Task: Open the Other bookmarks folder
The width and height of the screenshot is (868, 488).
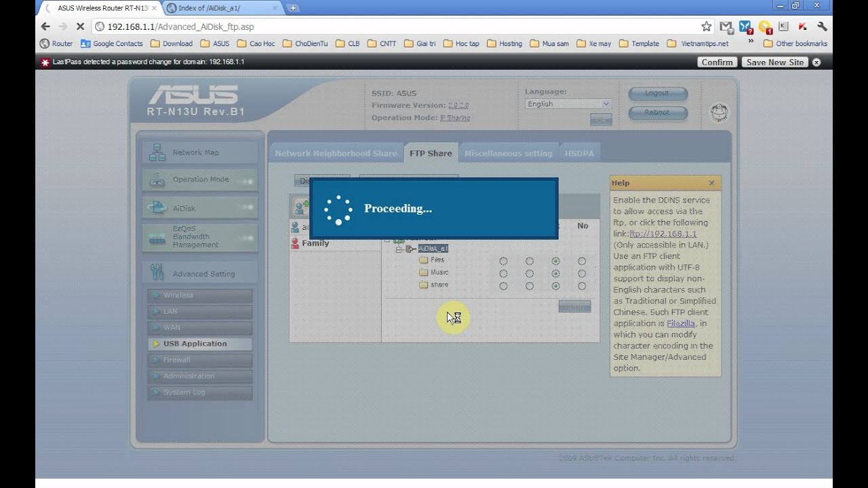Action: (x=795, y=43)
